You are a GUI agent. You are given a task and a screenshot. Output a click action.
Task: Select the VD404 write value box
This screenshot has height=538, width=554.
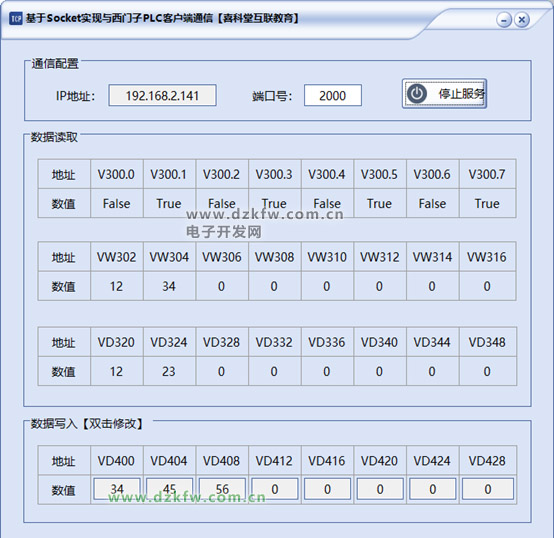pyautogui.click(x=170, y=489)
